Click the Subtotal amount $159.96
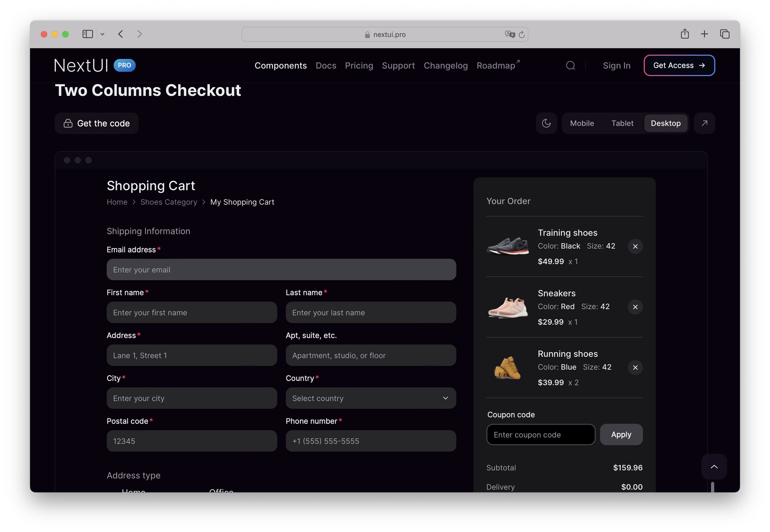The width and height of the screenshot is (770, 532). pos(628,468)
